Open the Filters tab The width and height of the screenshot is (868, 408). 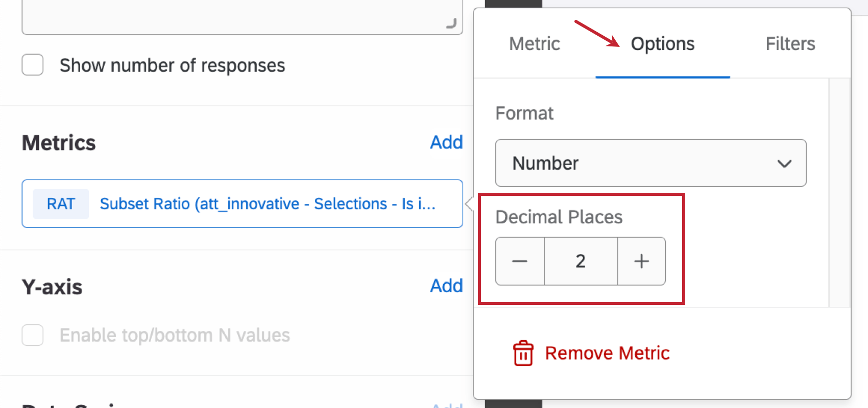click(790, 44)
